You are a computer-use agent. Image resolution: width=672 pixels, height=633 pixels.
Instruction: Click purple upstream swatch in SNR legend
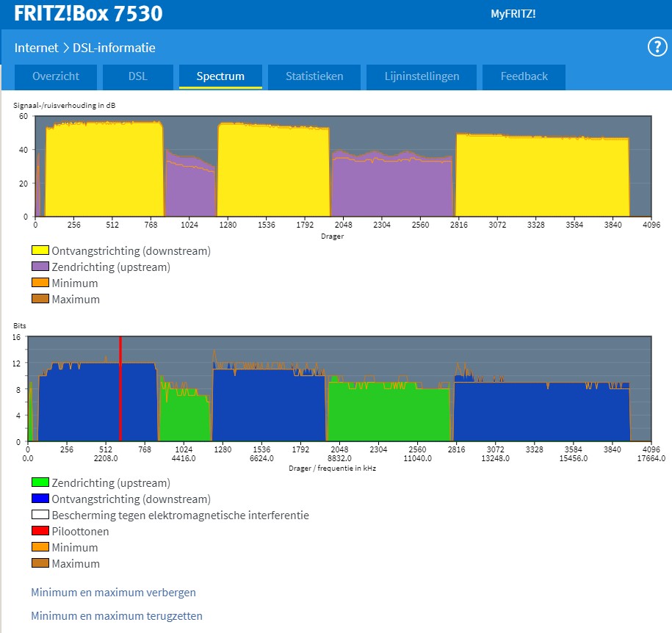[x=40, y=267]
